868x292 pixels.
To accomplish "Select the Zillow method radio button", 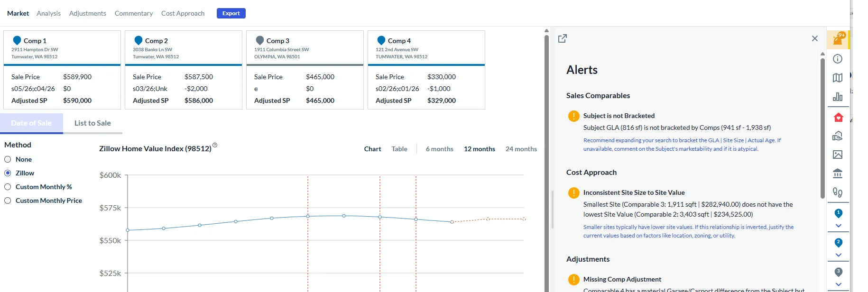I will [8, 173].
